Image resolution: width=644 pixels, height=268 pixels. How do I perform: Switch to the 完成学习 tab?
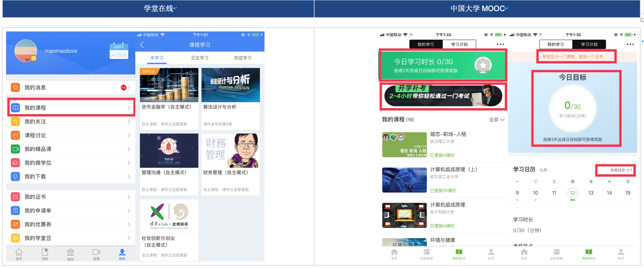(x=243, y=58)
